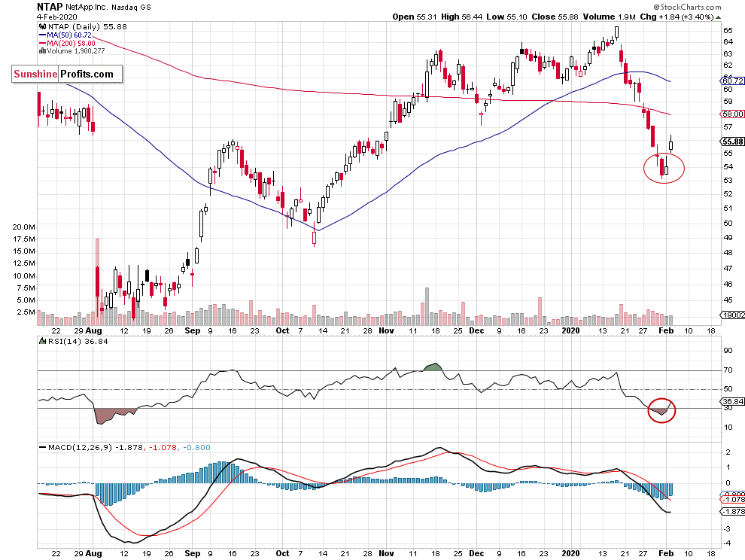745x560 pixels.
Task: Click the 70 label on the RSI axis
Action: pos(728,370)
